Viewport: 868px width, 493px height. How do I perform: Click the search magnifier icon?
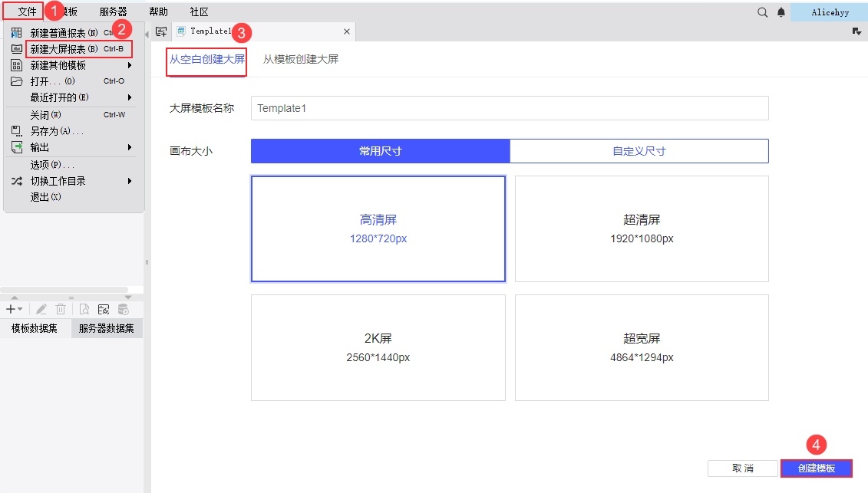pyautogui.click(x=762, y=12)
